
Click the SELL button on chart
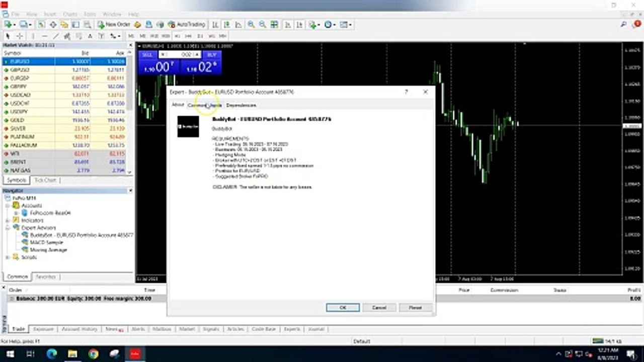click(x=147, y=55)
